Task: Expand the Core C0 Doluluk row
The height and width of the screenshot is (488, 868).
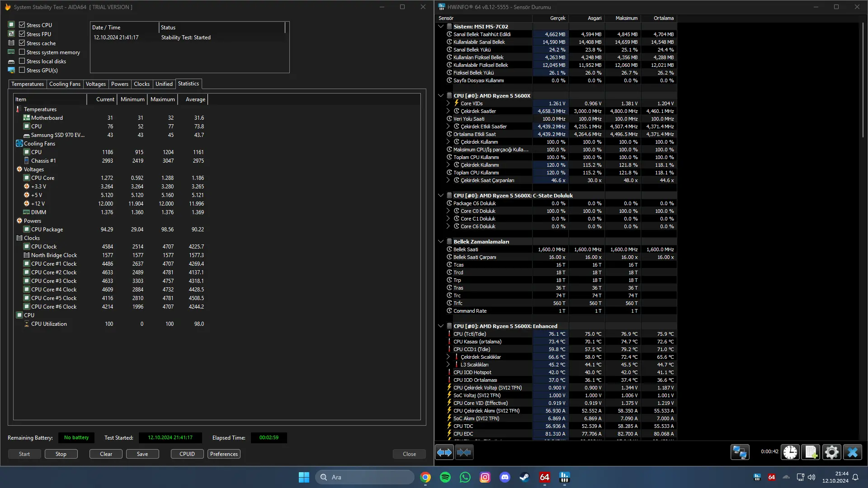Action: [448, 211]
